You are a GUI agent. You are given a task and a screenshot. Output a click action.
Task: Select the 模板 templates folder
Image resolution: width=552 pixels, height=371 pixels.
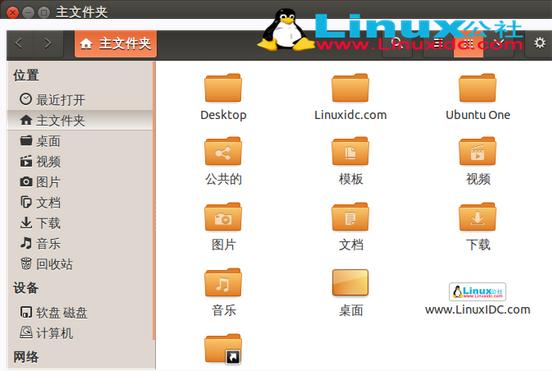[x=350, y=161]
